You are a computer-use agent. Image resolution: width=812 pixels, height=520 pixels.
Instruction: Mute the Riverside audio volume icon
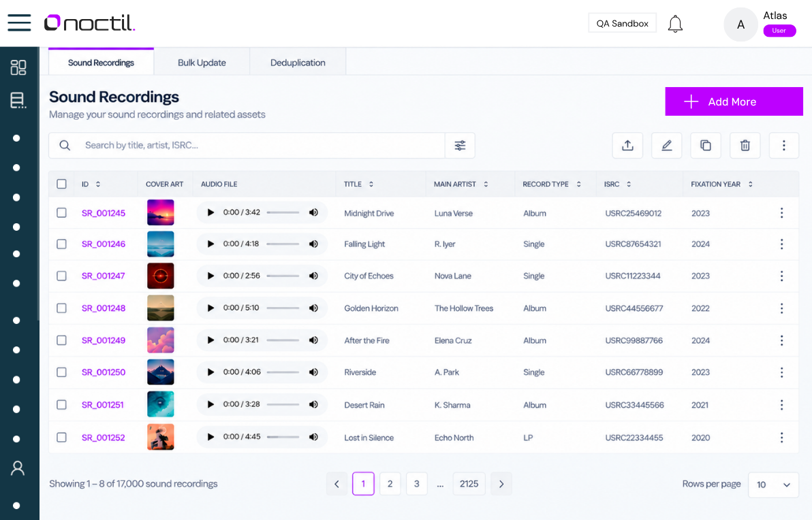point(313,372)
